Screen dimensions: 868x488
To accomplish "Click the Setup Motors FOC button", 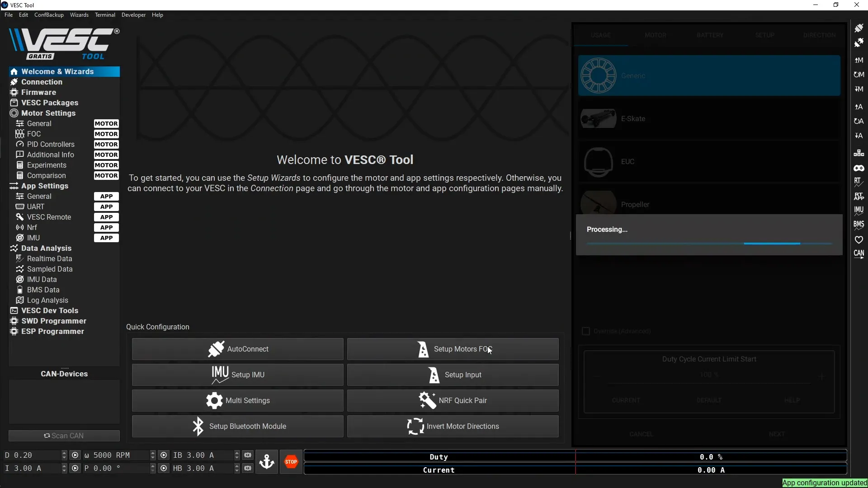I will (x=453, y=349).
